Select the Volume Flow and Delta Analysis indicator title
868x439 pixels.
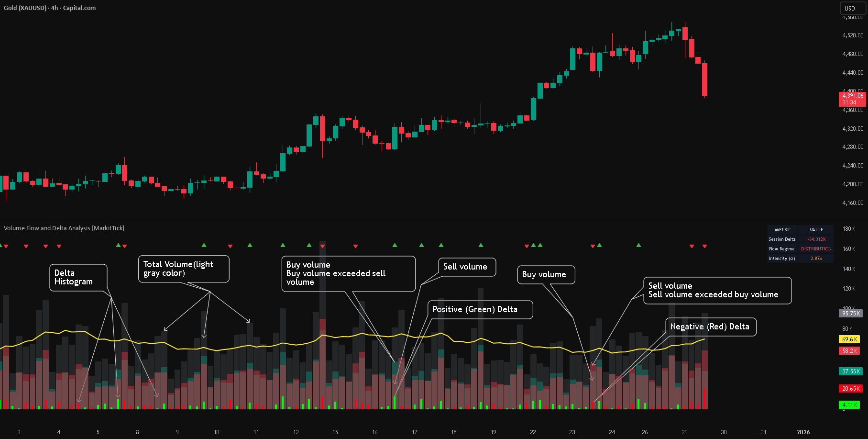click(64, 228)
